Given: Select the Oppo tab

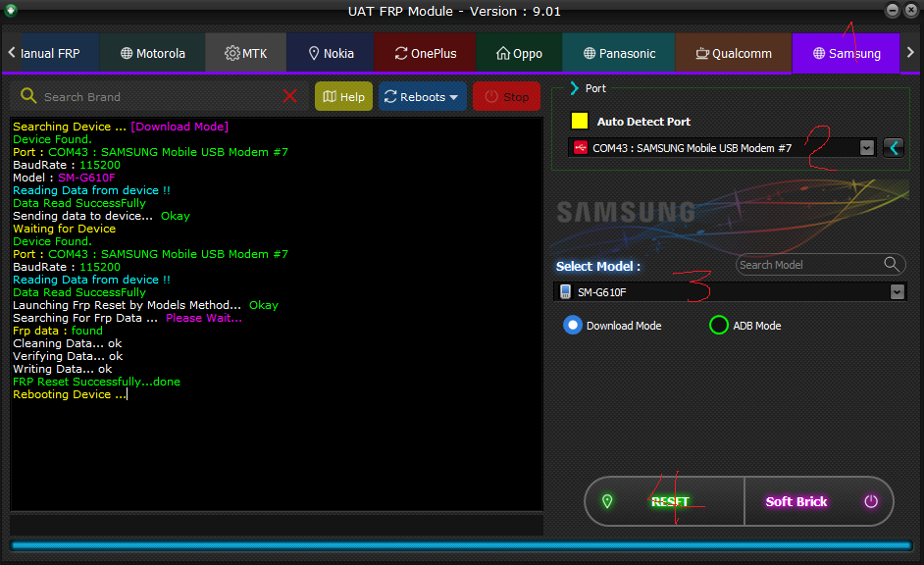Looking at the screenshot, I should point(519,53).
